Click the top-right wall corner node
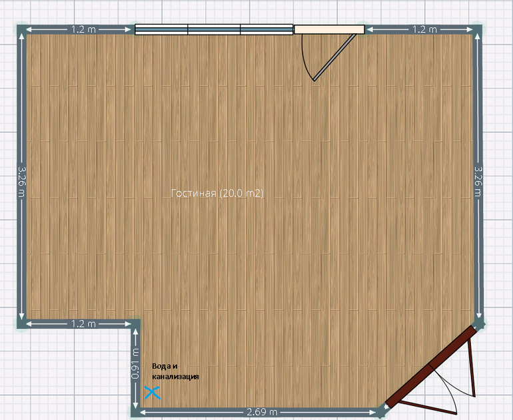513x420 pixels. (477, 30)
